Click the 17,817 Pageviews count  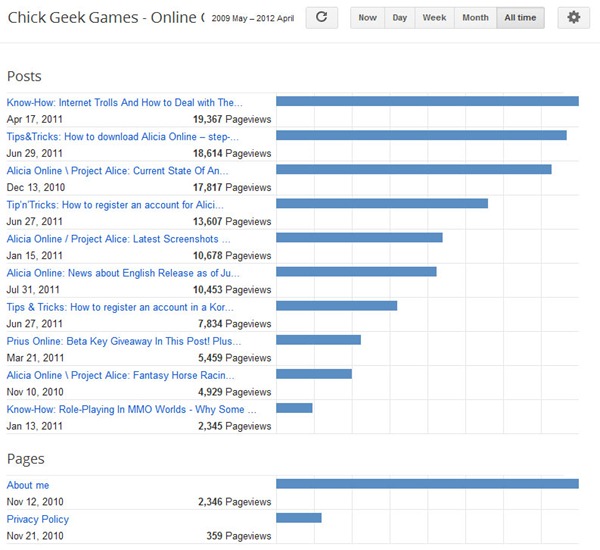coord(232,188)
